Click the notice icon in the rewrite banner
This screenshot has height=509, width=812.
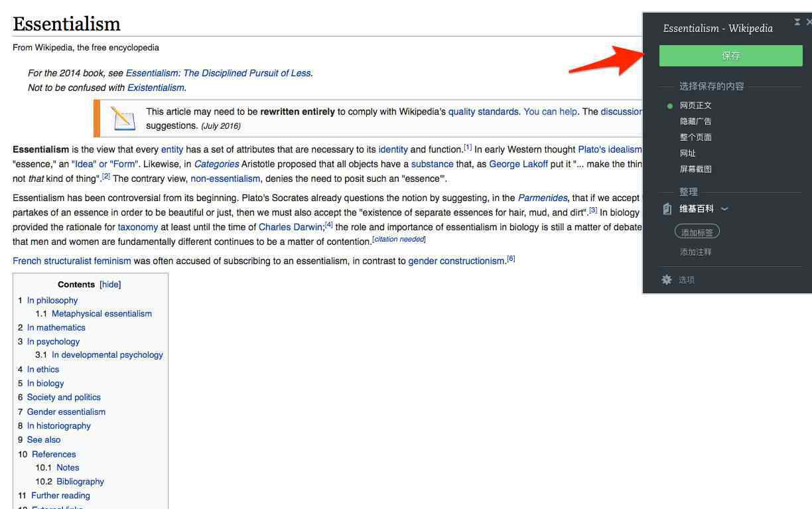[x=123, y=118]
